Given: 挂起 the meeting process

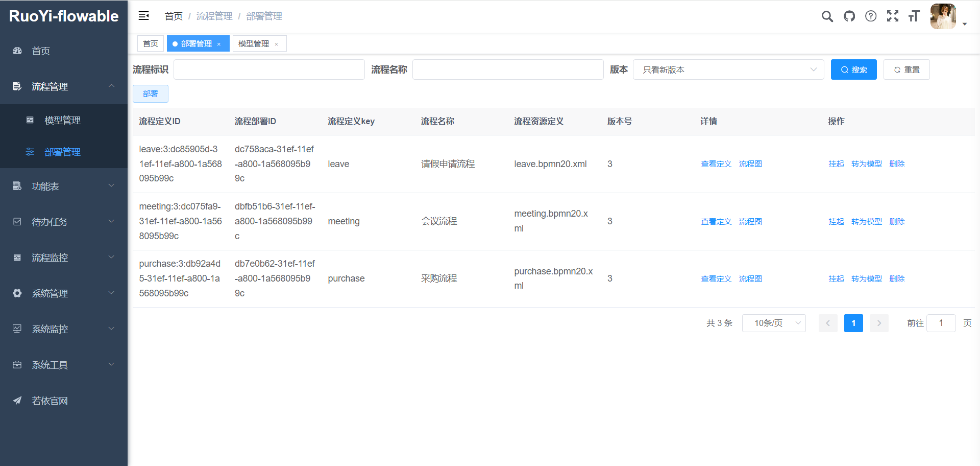Looking at the screenshot, I should [x=836, y=221].
